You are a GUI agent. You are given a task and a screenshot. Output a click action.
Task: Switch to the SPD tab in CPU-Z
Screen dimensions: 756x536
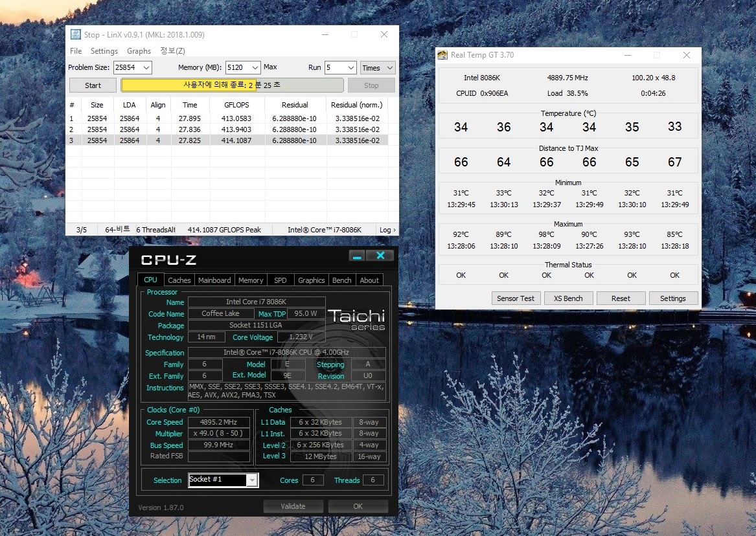[x=280, y=280]
